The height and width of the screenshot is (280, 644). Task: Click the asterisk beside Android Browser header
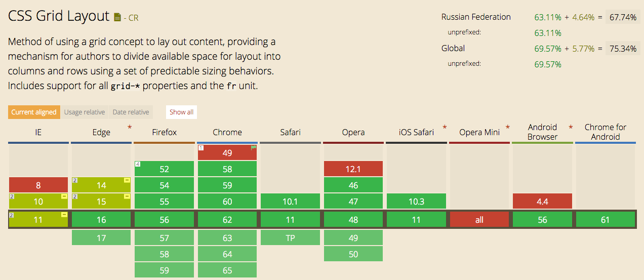click(571, 127)
